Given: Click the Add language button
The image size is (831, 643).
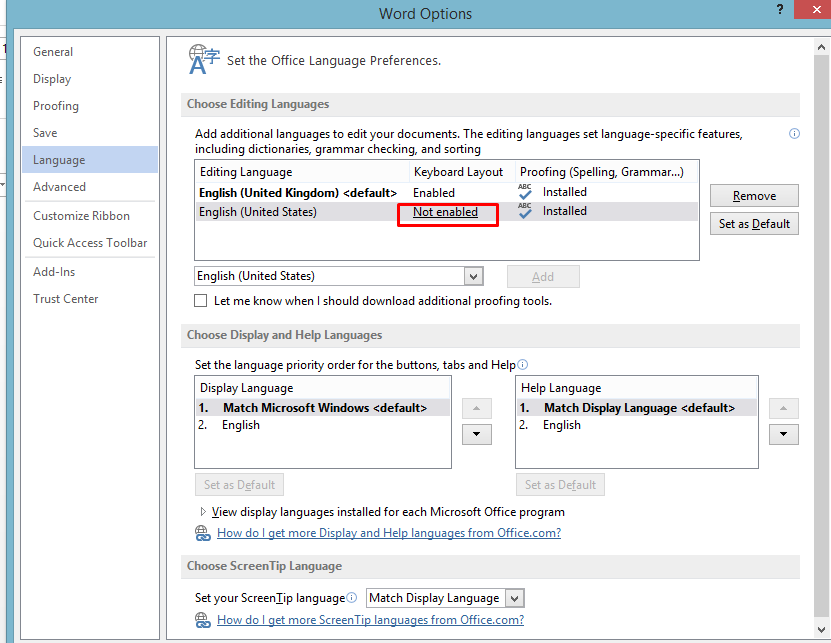Looking at the screenshot, I should pyautogui.click(x=543, y=277).
